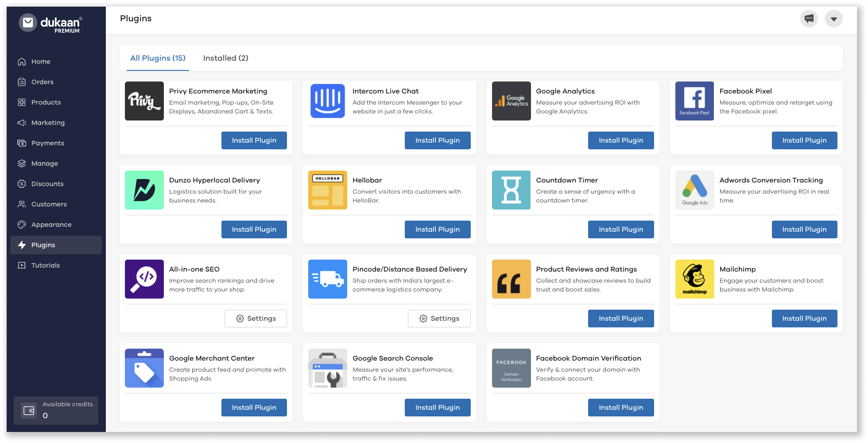Image resolution: width=868 pixels, height=443 pixels.
Task: Install the Facebook Pixel plugin
Action: click(x=804, y=140)
